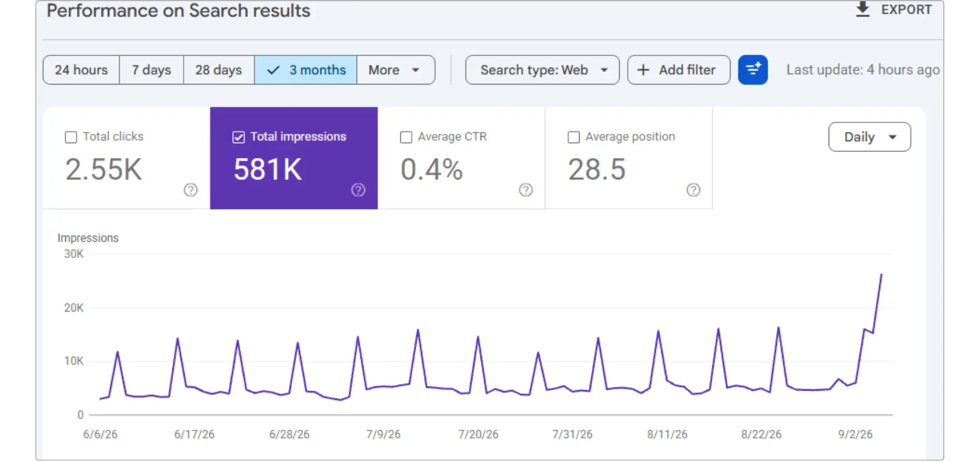Viewport: 980px width, 462px height.
Task: Click the Last update: 4 hours ago text
Action: pyautogui.click(x=863, y=70)
